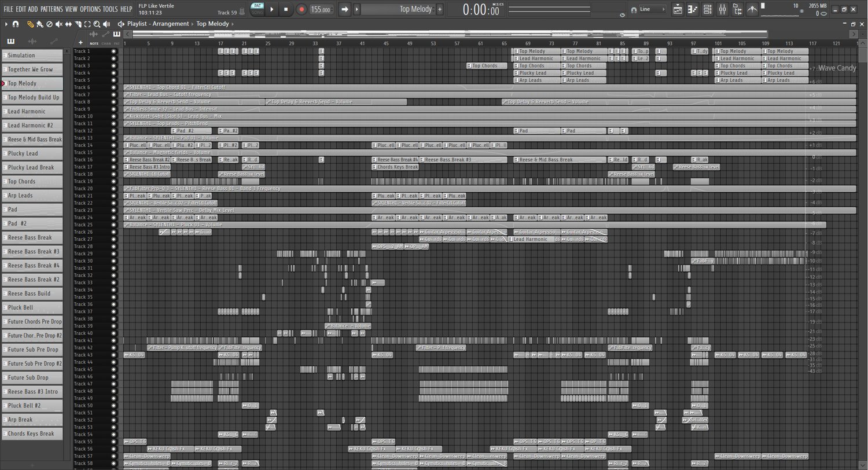
Task: Select the zoom tool in playlist toolbar
Action: 97,24
